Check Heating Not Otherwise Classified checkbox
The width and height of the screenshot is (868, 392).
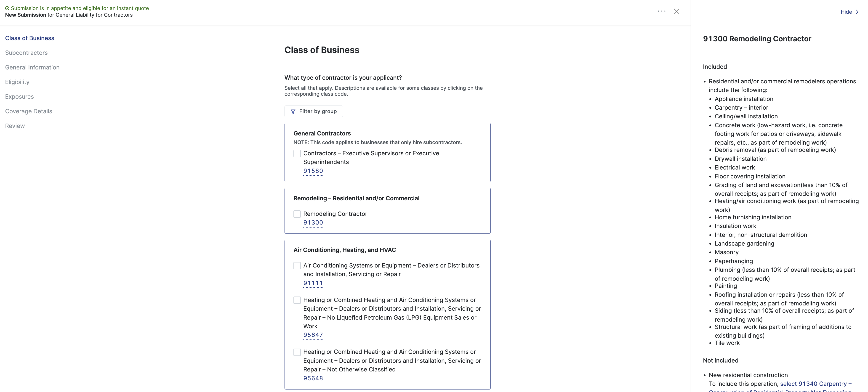[297, 352]
